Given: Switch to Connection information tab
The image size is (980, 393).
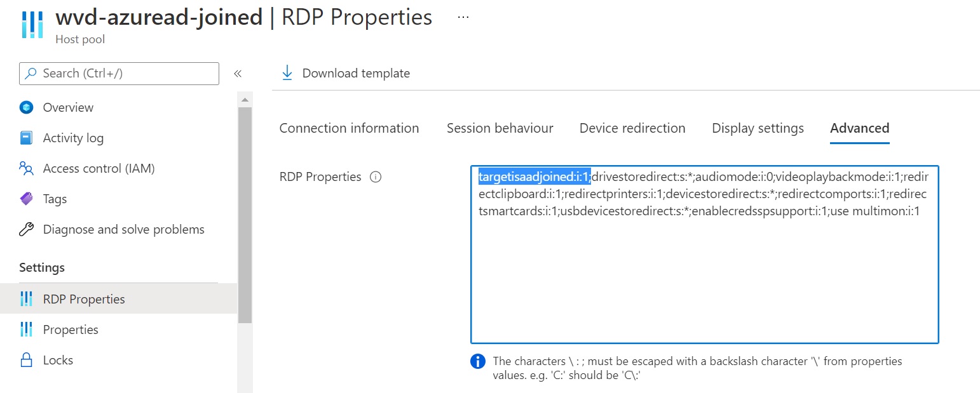Looking at the screenshot, I should point(349,128).
